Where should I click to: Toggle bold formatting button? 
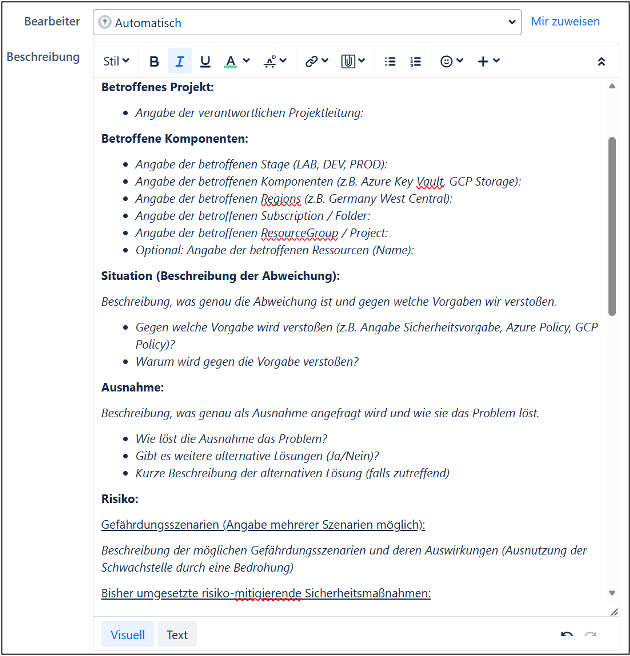pos(154,62)
